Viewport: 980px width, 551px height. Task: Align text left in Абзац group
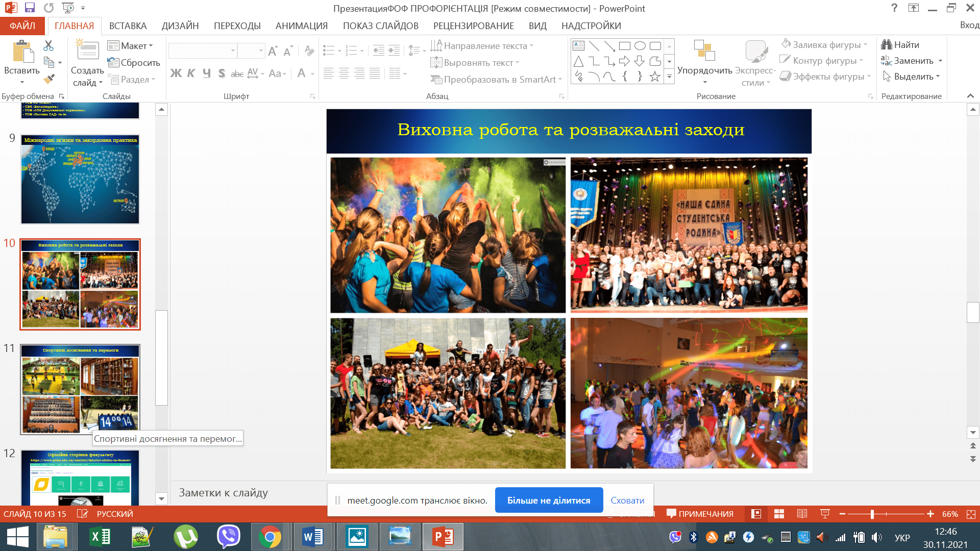(x=329, y=73)
